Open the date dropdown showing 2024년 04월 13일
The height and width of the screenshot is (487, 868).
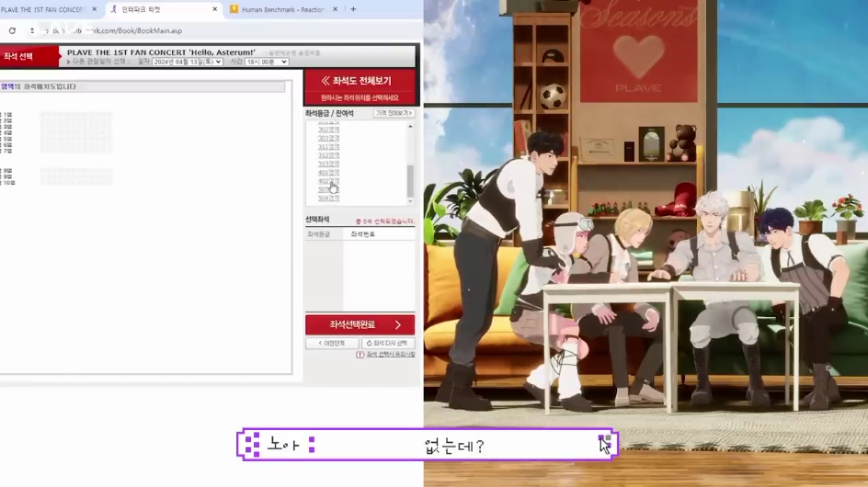tap(188, 62)
